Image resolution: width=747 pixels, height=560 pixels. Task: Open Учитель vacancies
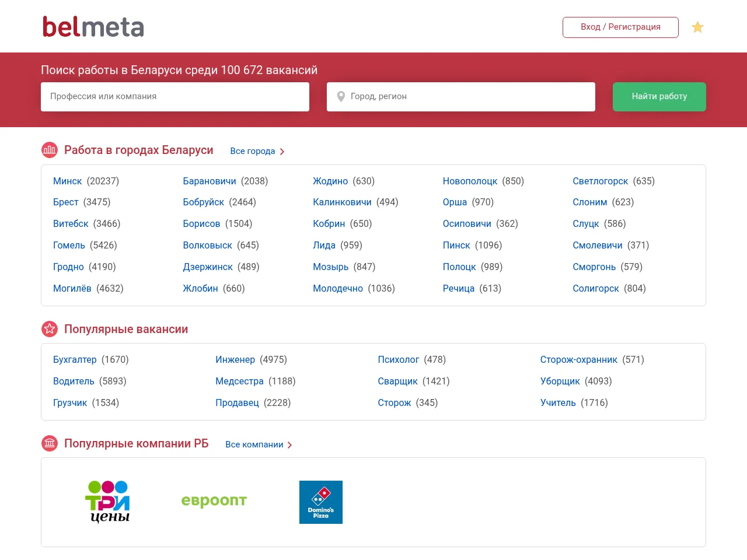(558, 402)
